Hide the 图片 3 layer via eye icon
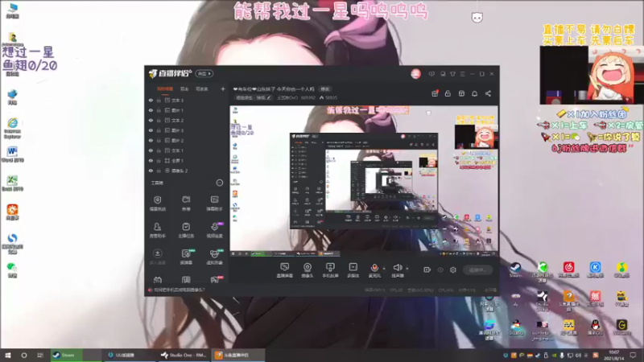This screenshot has height=362, width=644. click(151, 130)
